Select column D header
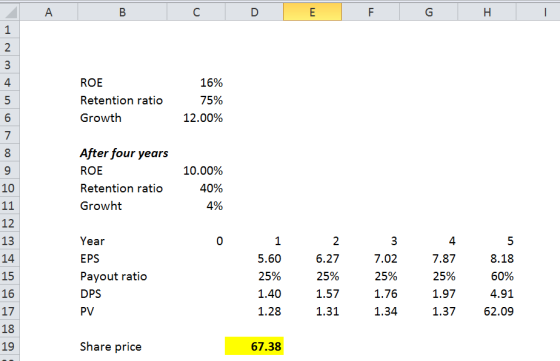Screen dimensions: 560x361 click(x=254, y=12)
